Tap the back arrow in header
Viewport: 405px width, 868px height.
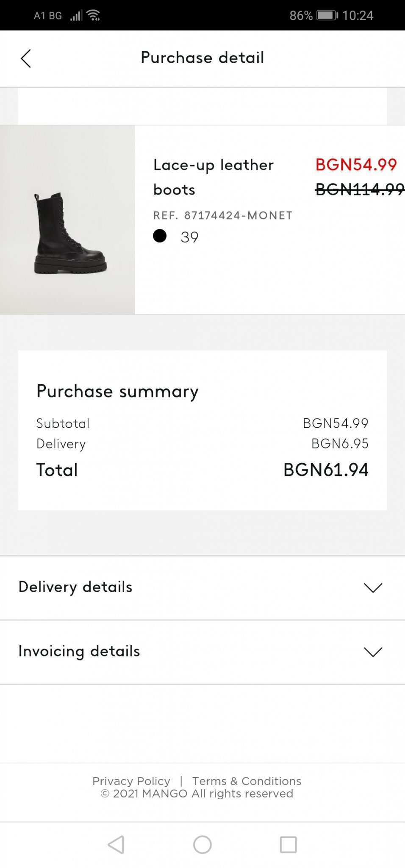(x=26, y=58)
